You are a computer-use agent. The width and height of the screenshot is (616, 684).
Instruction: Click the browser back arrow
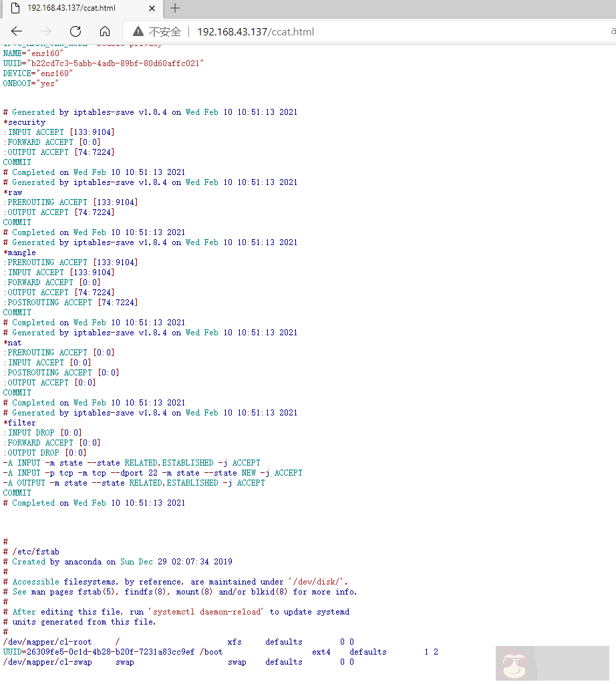click(x=17, y=31)
